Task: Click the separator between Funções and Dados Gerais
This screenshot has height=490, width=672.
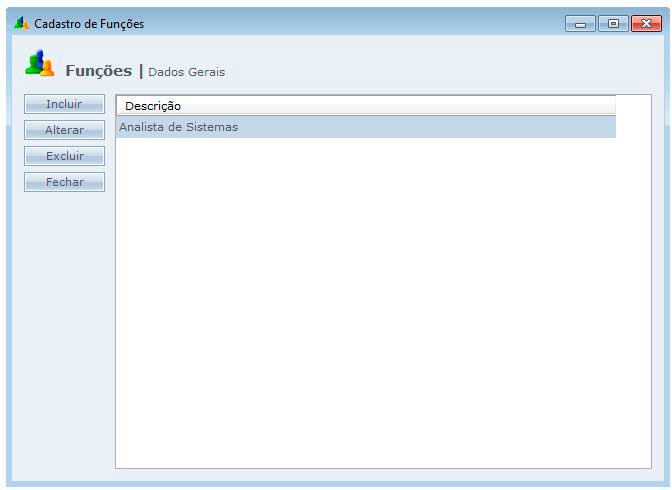Action: pos(141,71)
